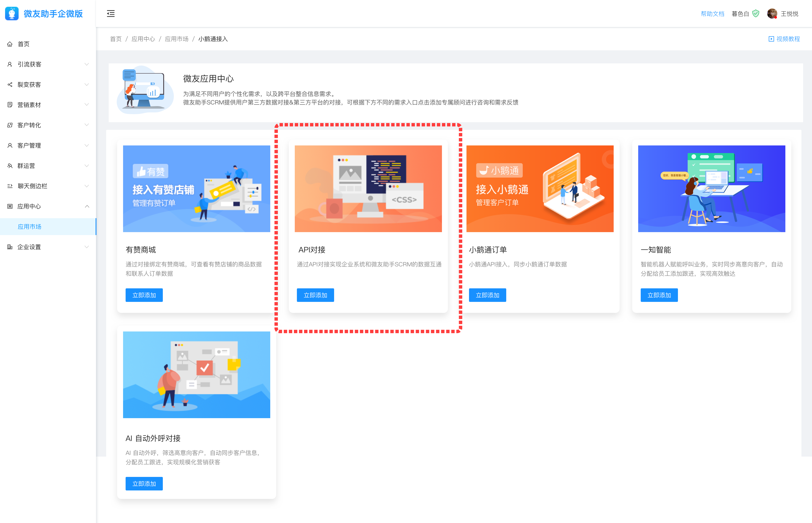Go to 应用中心 in the breadcrumb
812x523 pixels.
click(143, 39)
